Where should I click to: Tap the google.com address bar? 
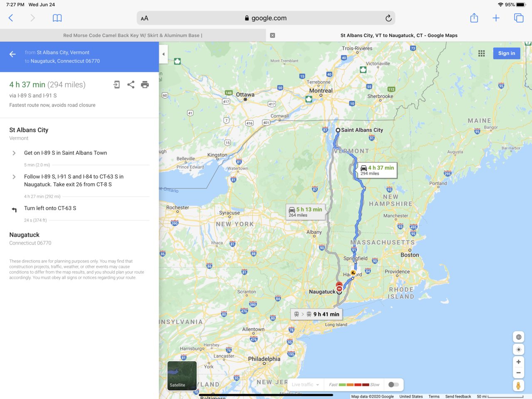(x=266, y=18)
